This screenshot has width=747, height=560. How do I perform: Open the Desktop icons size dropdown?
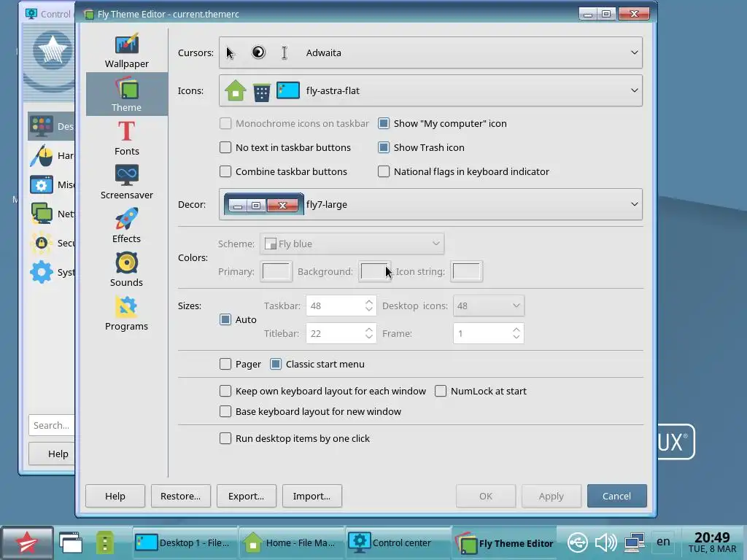489,306
